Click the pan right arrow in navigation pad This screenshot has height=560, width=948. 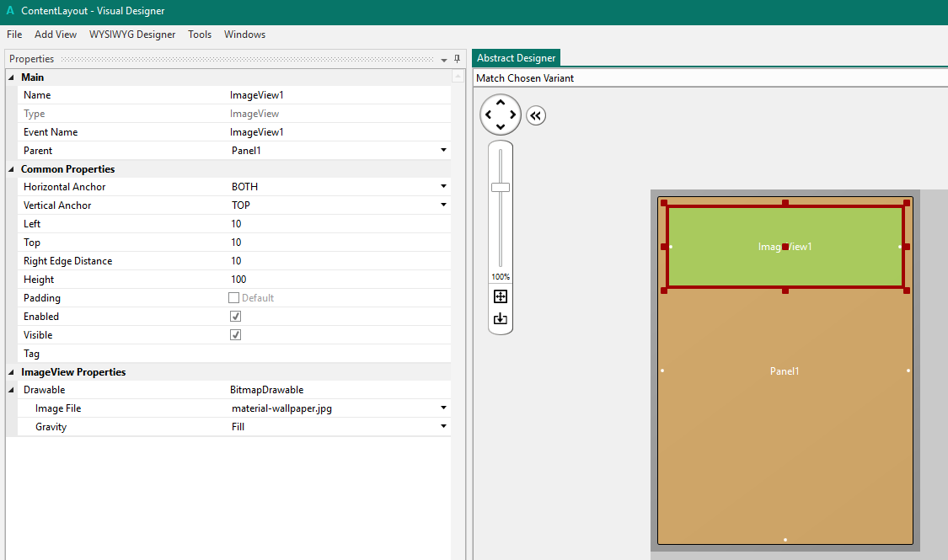512,115
